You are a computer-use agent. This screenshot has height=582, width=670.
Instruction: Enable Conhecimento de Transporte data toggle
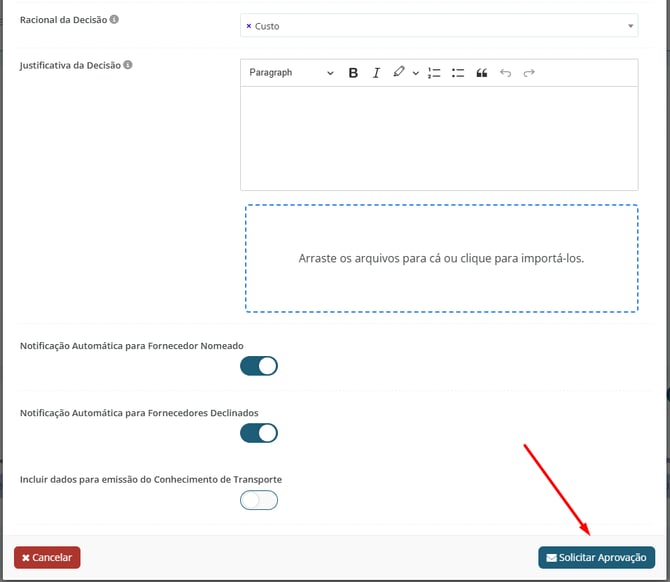coord(259,500)
